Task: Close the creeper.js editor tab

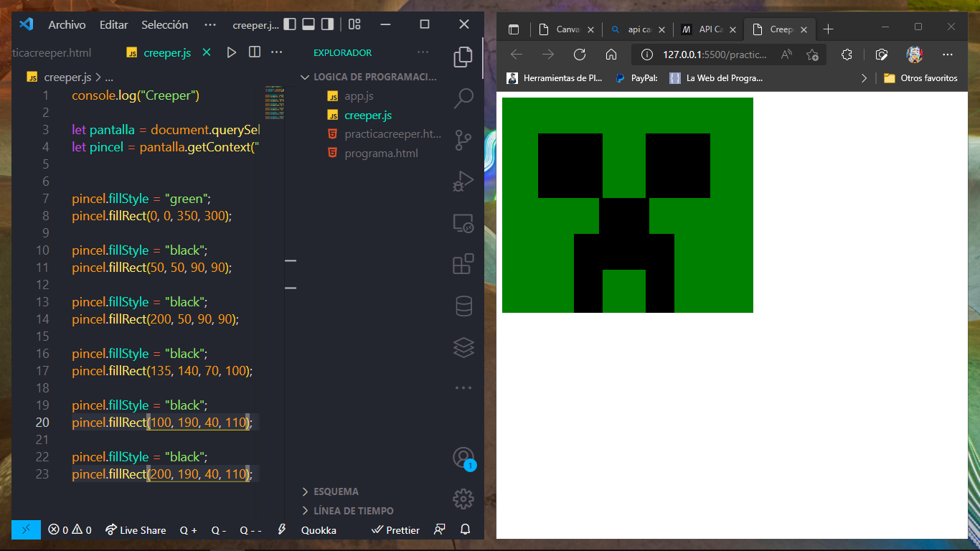Action: click(x=207, y=52)
